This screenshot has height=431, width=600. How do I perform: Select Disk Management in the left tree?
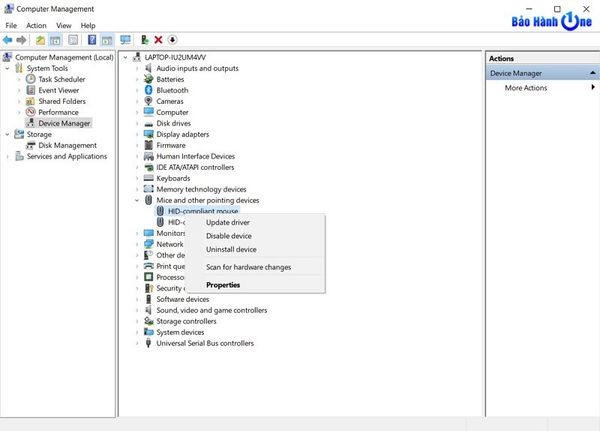(x=67, y=145)
